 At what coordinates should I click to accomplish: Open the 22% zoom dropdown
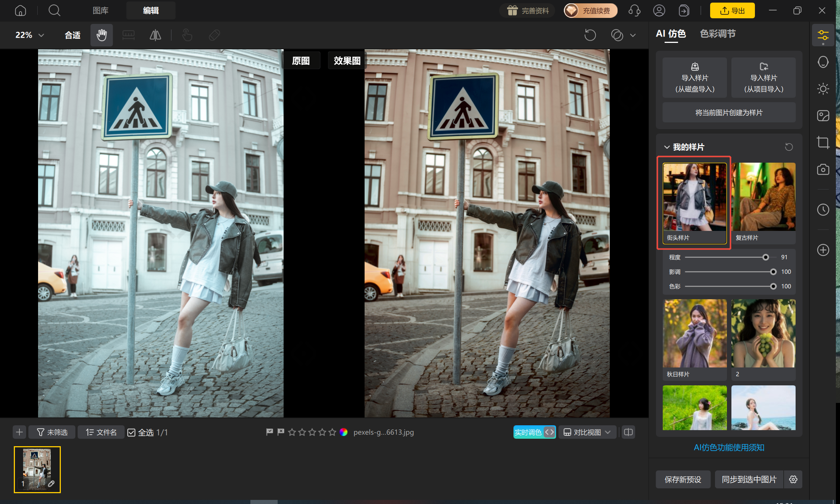point(29,35)
